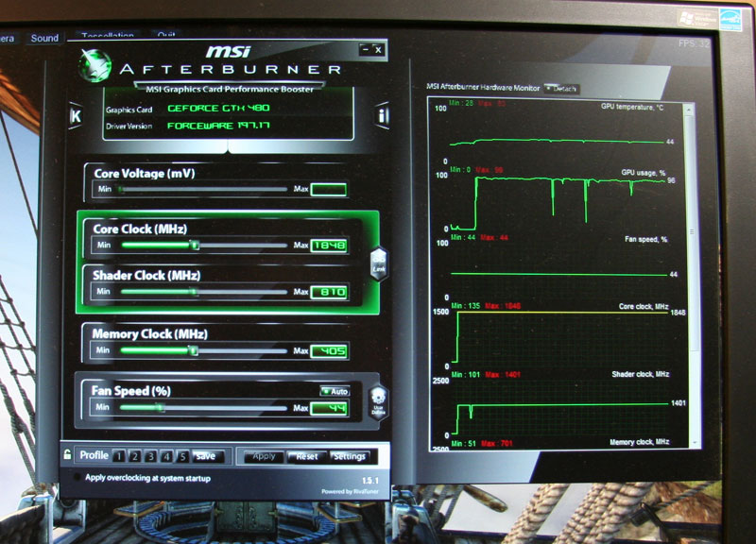The image size is (756, 544).
Task: Click the Memory Clock slider handle
Action: click(x=194, y=350)
